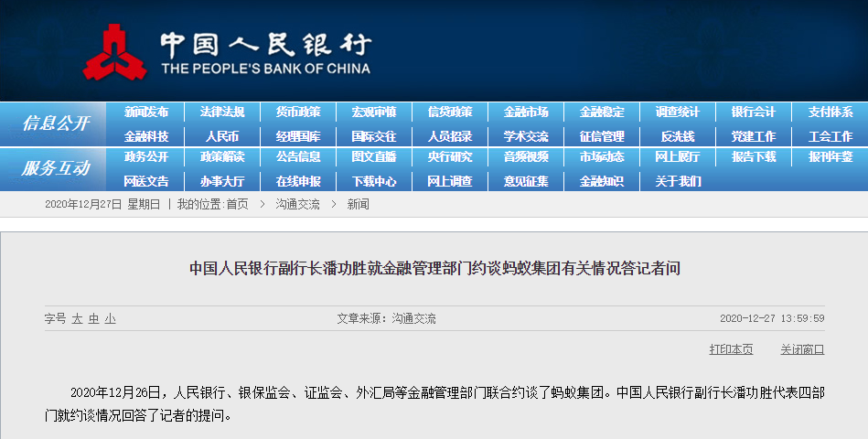Visit 网上展厅 page
The image size is (868, 439).
pos(678,156)
